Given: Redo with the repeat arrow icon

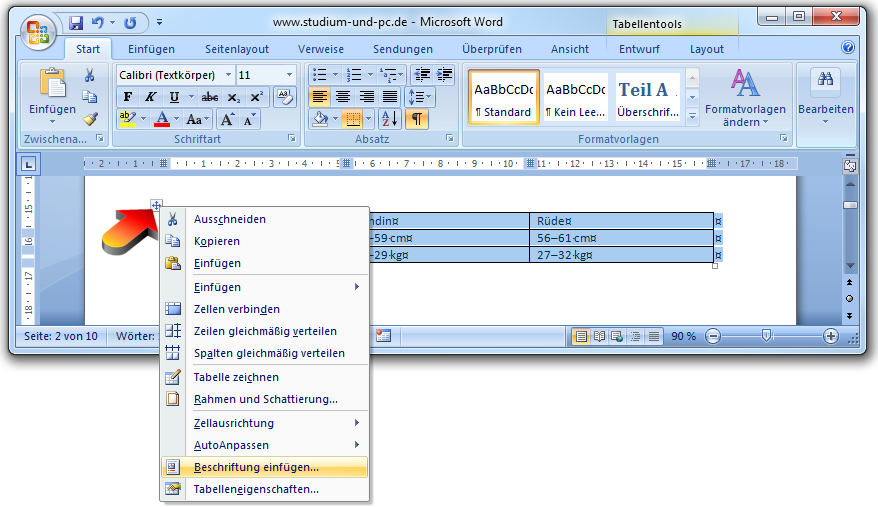Looking at the screenshot, I should [130, 22].
